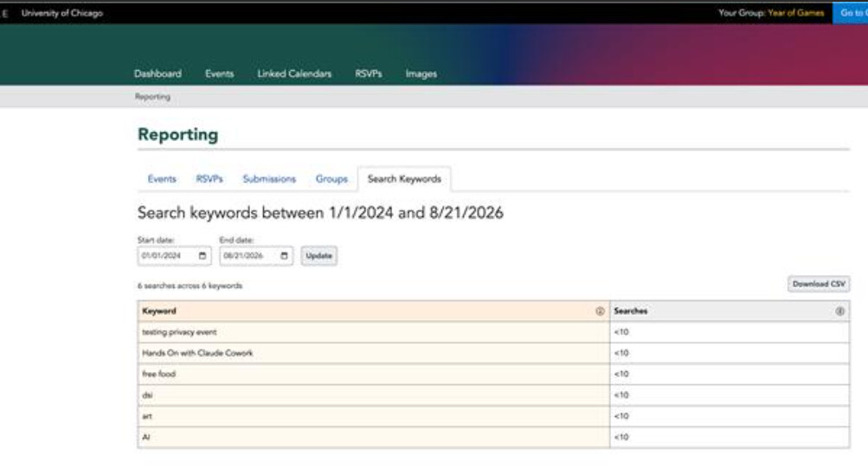Focus the Start date input field

(174, 255)
